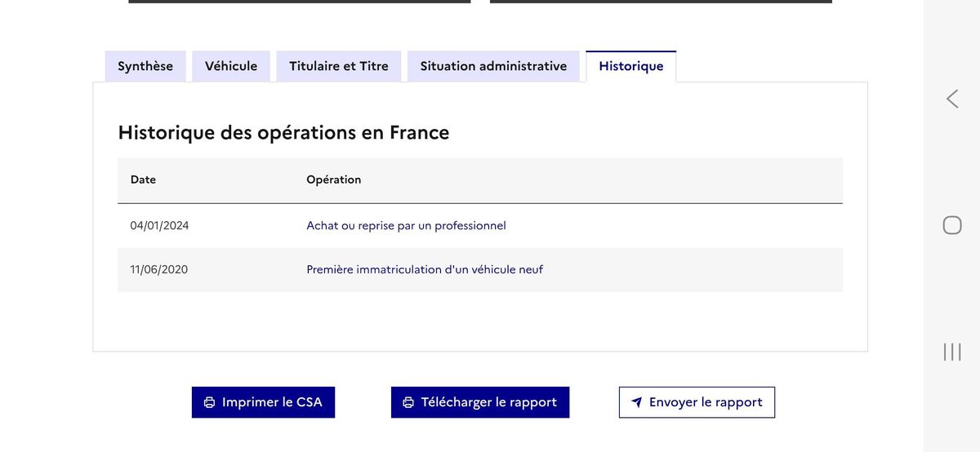This screenshot has width=980, height=452.
Task: Select the Situation administrative tab
Action: (493, 66)
